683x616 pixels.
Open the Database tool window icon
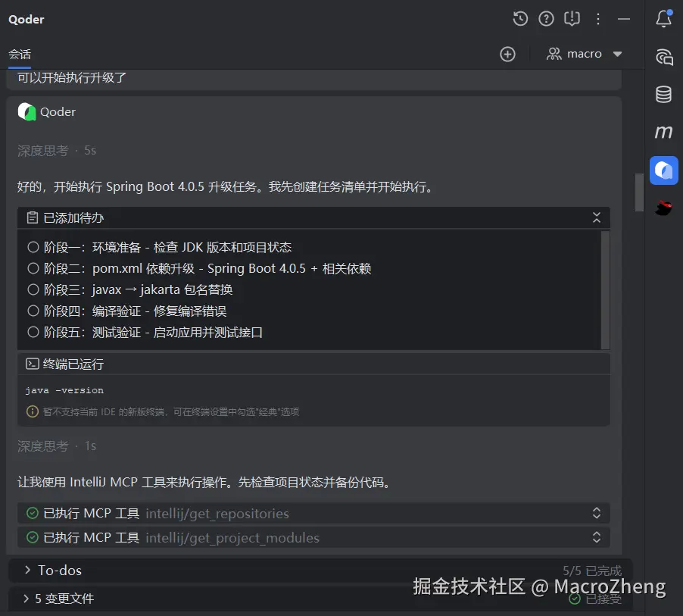663,94
